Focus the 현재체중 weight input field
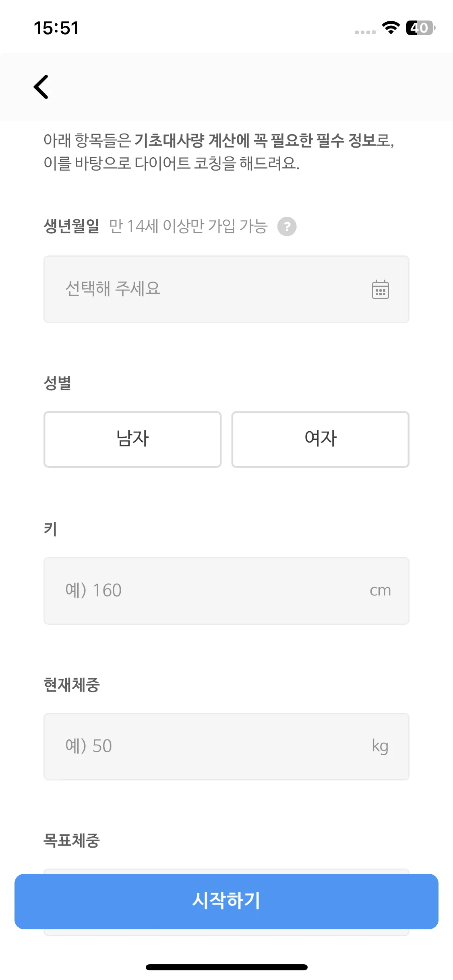Viewport: 453px width, 980px height. coord(226,747)
